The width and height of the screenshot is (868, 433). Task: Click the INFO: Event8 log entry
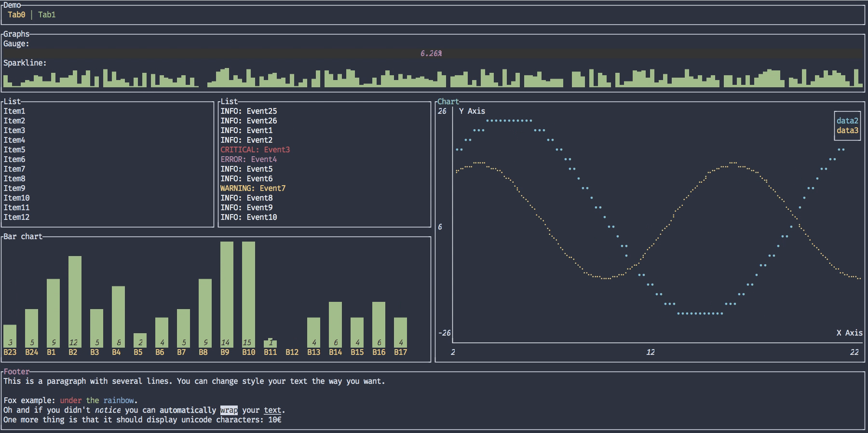(x=246, y=198)
